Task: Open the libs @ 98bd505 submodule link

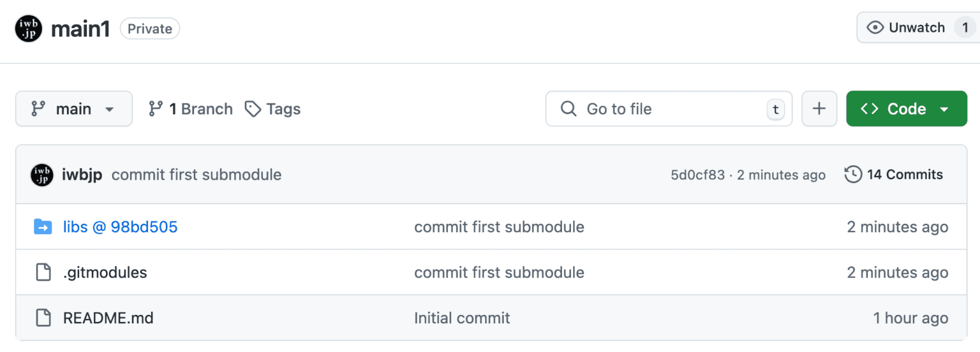Action: point(120,226)
